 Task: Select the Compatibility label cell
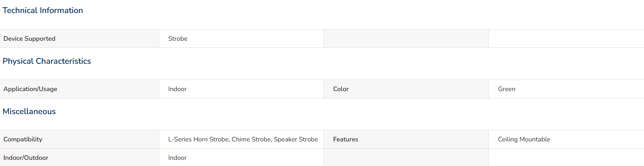tap(79, 139)
